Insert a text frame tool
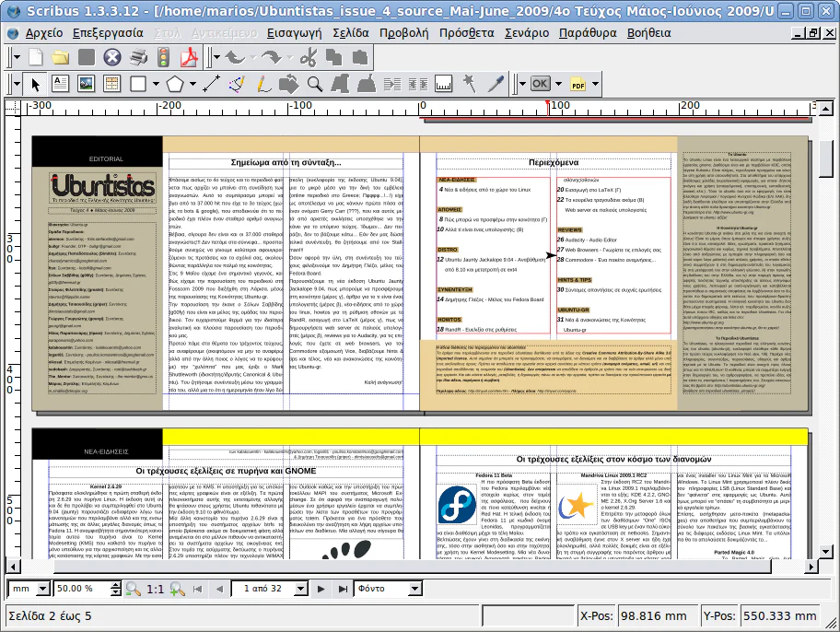The height and width of the screenshot is (632, 840). pos(60,84)
